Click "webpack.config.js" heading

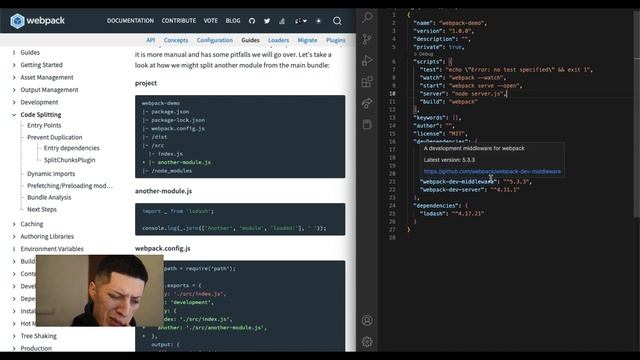[x=162, y=248]
